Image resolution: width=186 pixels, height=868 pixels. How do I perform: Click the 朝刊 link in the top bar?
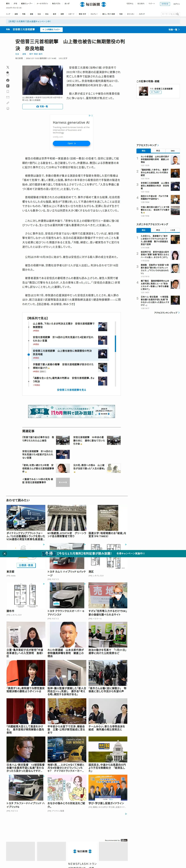[8, 4]
